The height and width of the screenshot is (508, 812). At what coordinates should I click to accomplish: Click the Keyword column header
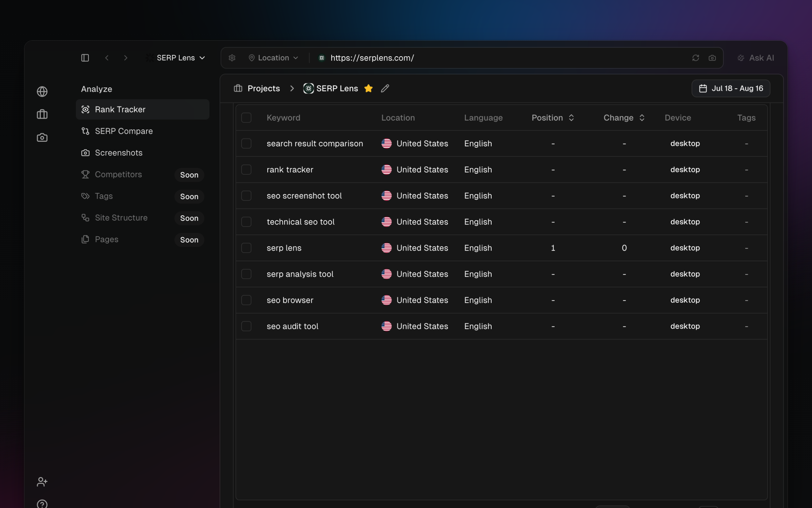[x=283, y=118]
